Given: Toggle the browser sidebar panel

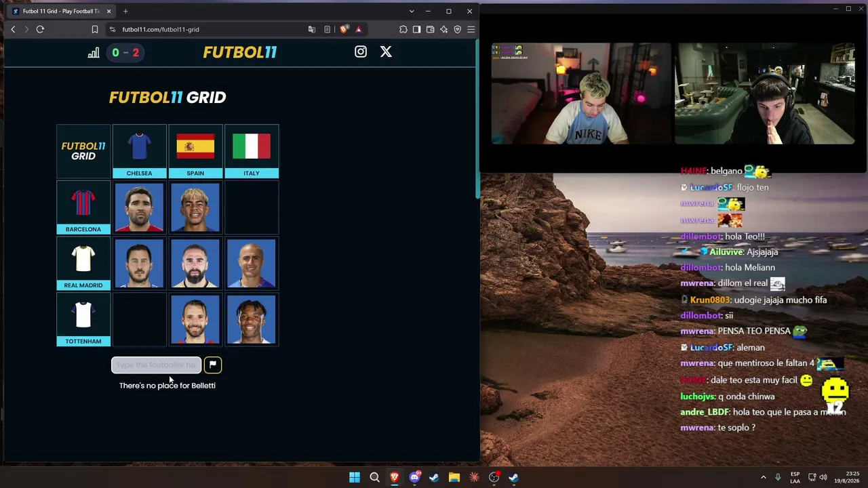Looking at the screenshot, I should [x=417, y=29].
